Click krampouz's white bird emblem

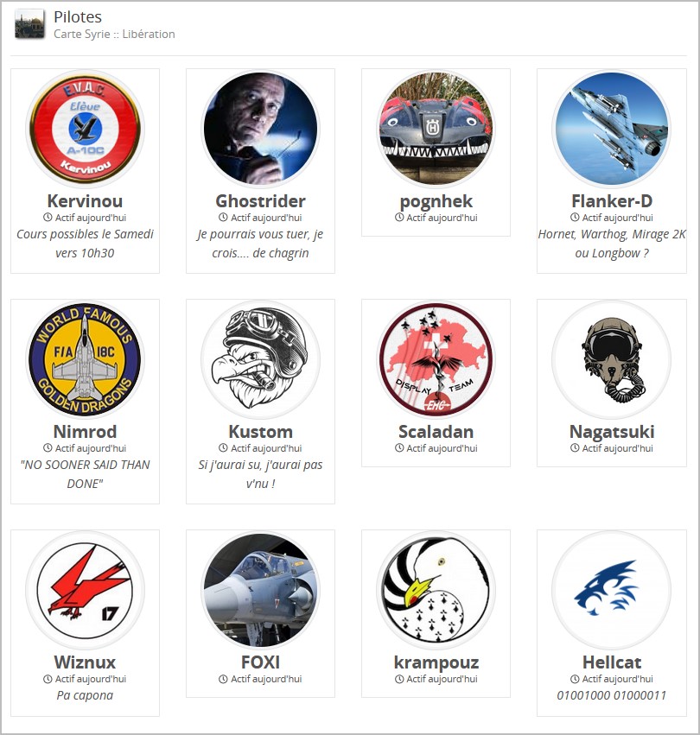click(436, 590)
